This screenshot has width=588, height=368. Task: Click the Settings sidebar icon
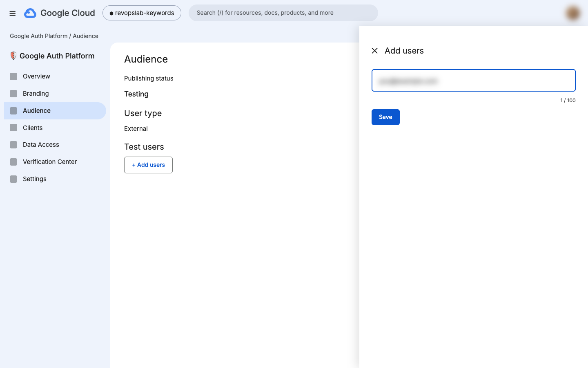tap(13, 179)
